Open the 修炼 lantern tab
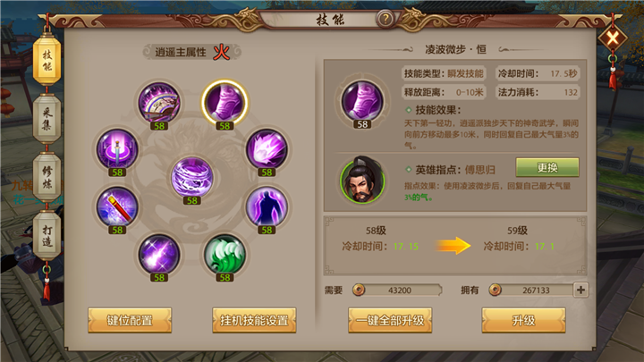The image size is (644, 362). pos(47,177)
